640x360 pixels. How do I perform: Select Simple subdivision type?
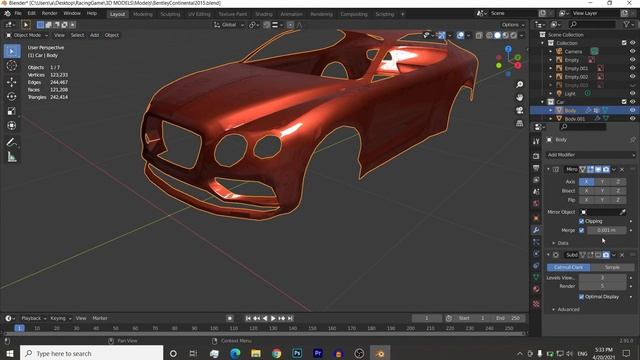coord(612,267)
